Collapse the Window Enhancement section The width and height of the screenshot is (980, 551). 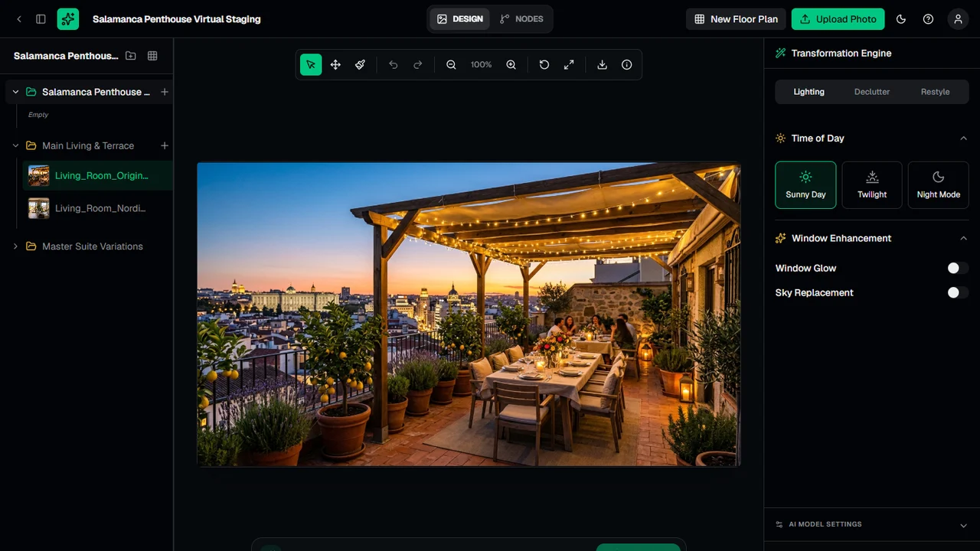963,238
